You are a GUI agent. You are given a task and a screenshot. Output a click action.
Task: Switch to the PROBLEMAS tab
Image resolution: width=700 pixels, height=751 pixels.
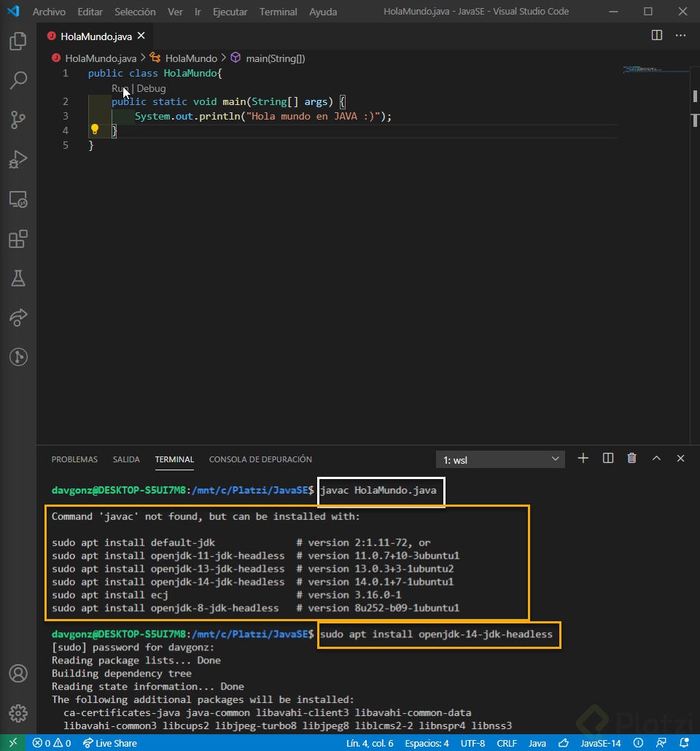click(74, 459)
